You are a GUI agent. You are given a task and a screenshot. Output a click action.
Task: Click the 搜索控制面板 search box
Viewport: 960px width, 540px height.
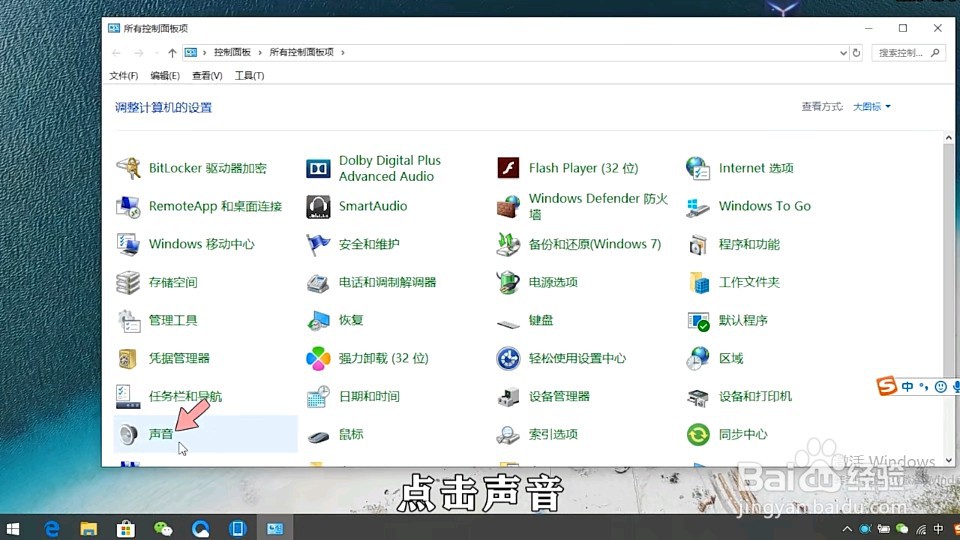pyautogui.click(x=909, y=53)
